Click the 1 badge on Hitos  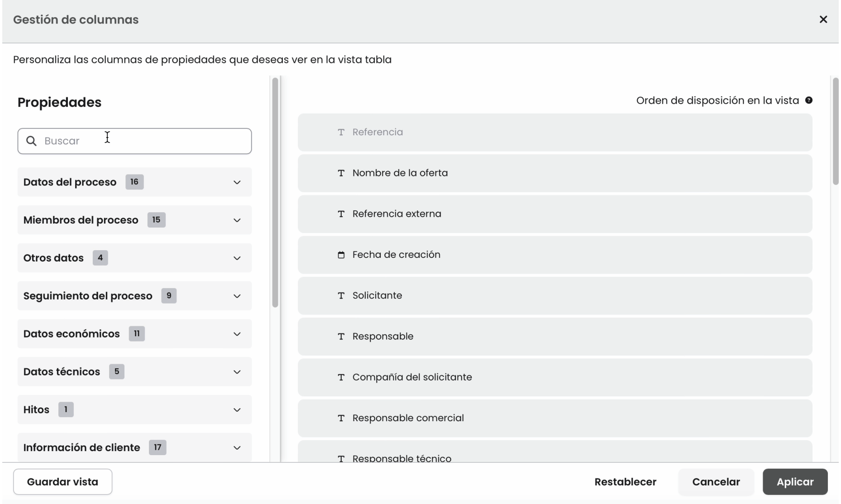(x=66, y=410)
